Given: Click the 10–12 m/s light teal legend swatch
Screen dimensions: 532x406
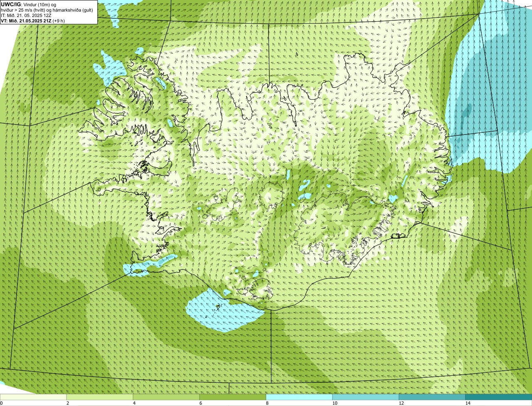Looking at the screenshot, I should pyautogui.click(x=366, y=397).
